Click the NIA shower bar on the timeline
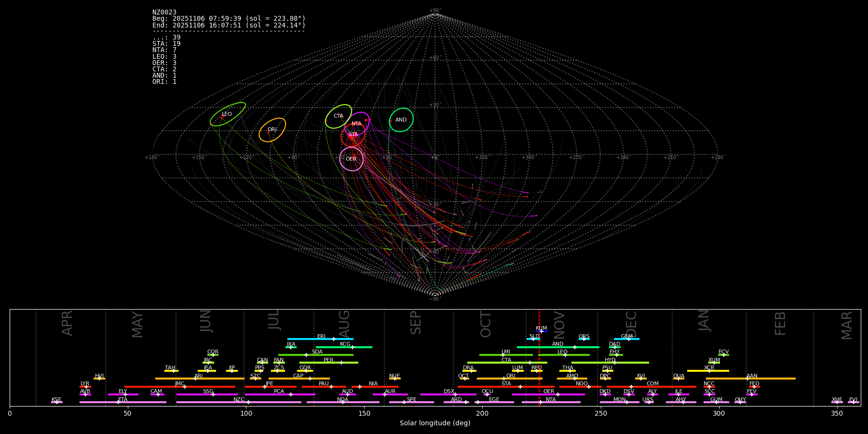The width and height of the screenshot is (868, 434). [375, 386]
